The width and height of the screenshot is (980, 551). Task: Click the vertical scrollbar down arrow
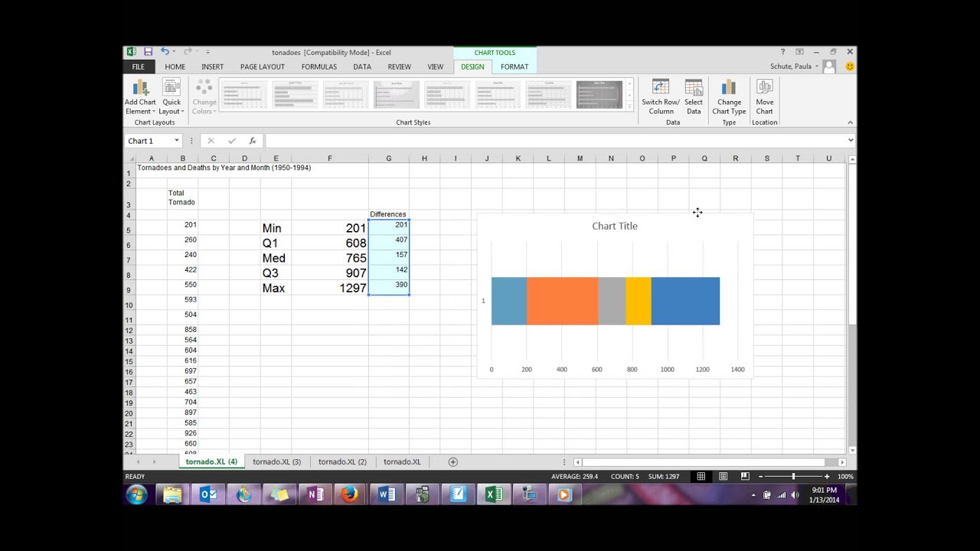point(852,450)
